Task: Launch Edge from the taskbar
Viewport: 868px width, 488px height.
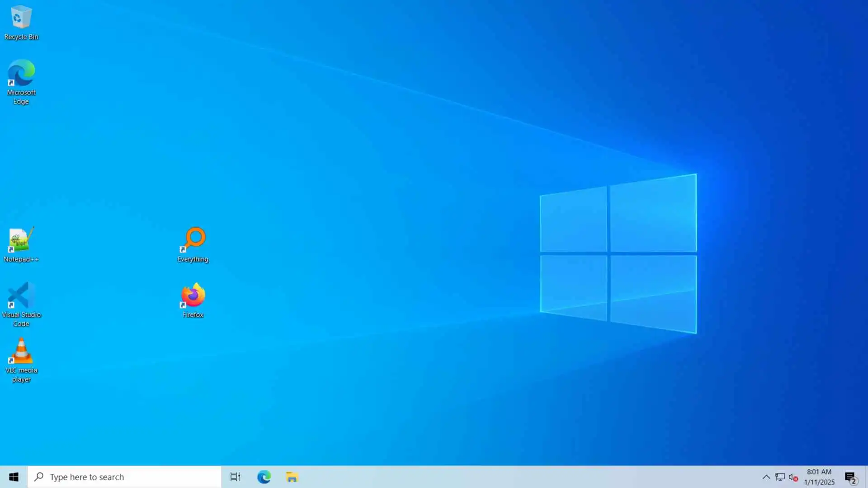Action: [264, 477]
